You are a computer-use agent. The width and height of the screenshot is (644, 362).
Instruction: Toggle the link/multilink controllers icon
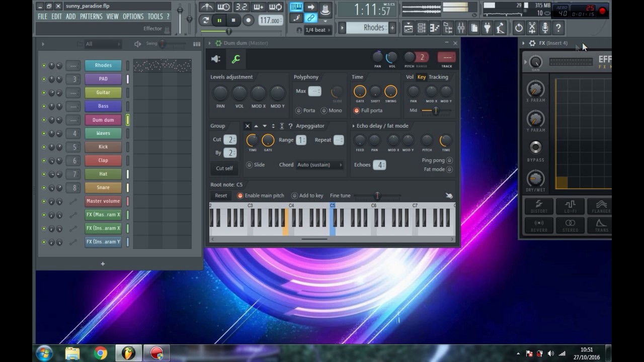pos(311,18)
